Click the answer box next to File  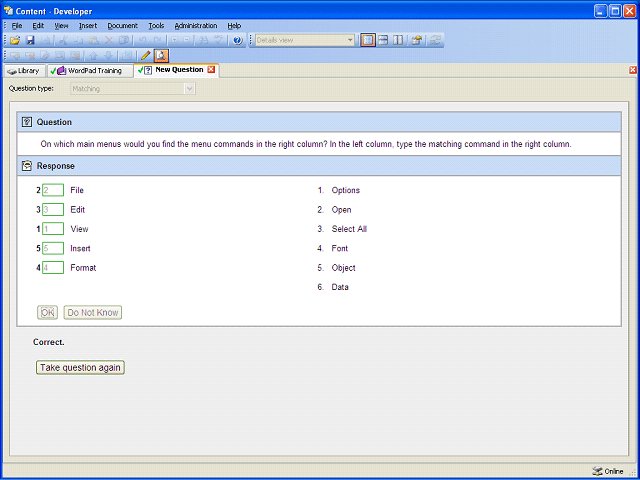(53, 190)
